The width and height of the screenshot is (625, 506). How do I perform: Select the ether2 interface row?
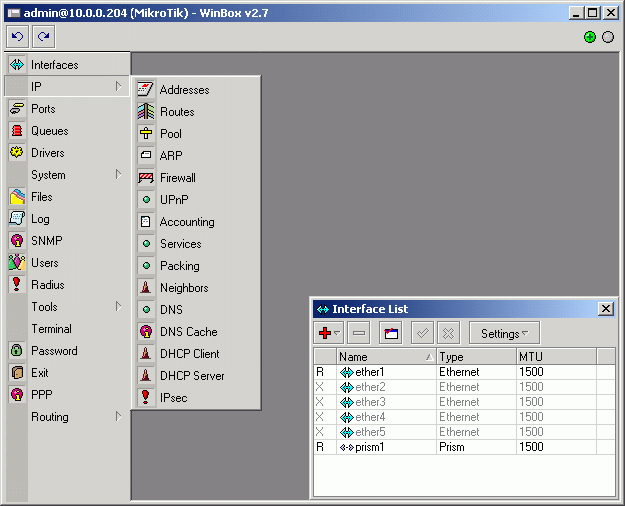click(x=464, y=387)
